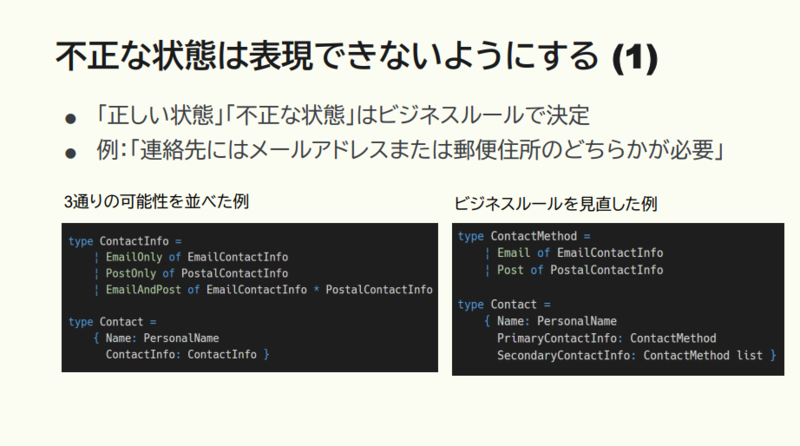Image resolution: width=800 pixels, height=446 pixels.
Task: Click the EmailOnly union case
Action: tap(134, 257)
